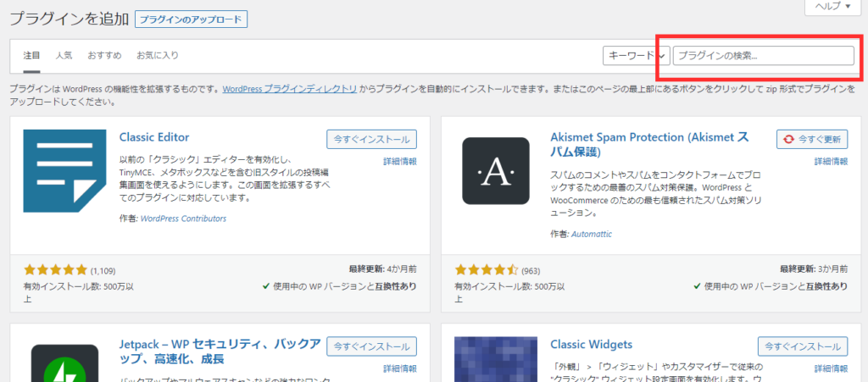Open the Classic Editor title link
868x382 pixels.
154,137
